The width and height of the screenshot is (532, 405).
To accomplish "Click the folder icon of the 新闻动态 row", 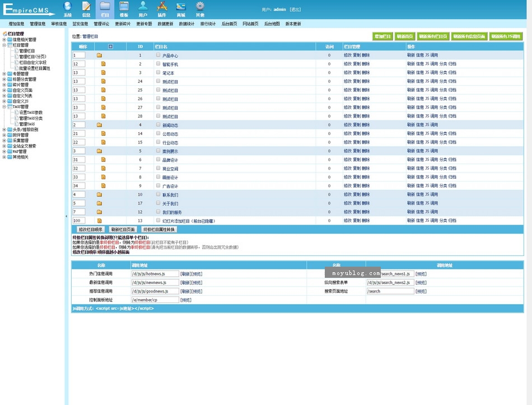I will [99, 125].
